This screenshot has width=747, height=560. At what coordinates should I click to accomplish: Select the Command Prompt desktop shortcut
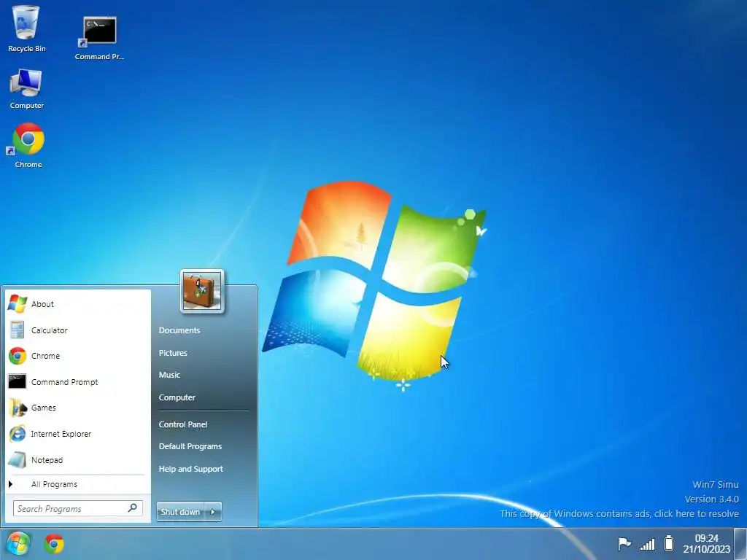point(99,38)
